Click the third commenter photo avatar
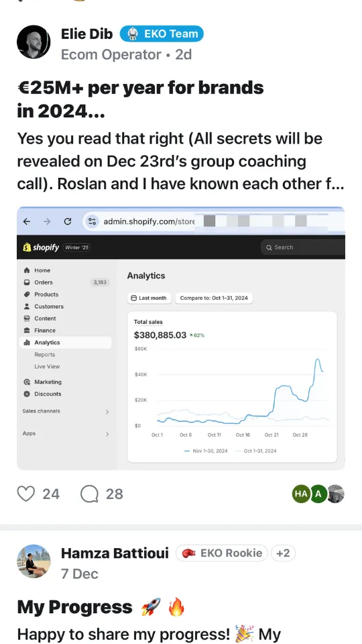 (335, 494)
